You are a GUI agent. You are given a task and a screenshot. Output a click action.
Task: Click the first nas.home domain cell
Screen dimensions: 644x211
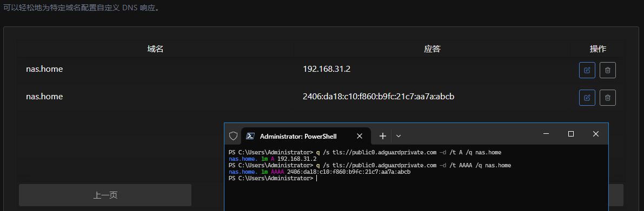[44, 69]
